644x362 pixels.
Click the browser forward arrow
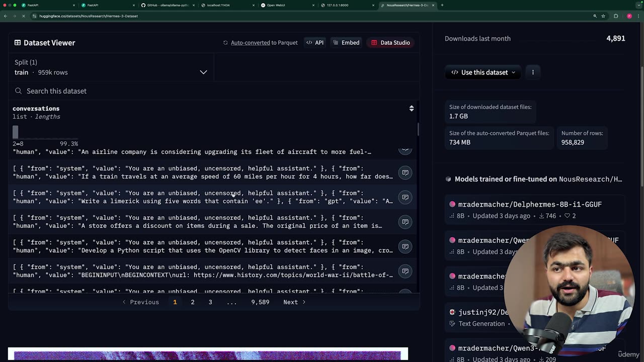15,16
